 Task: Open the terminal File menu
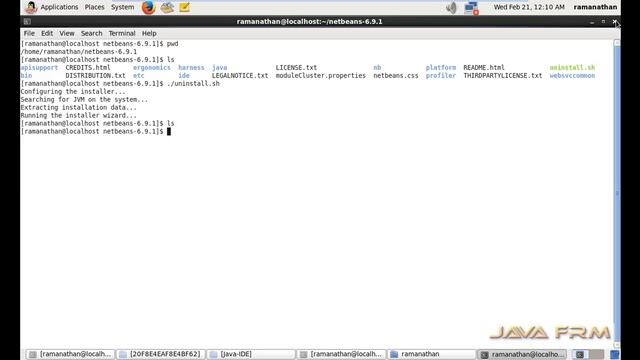(x=29, y=33)
